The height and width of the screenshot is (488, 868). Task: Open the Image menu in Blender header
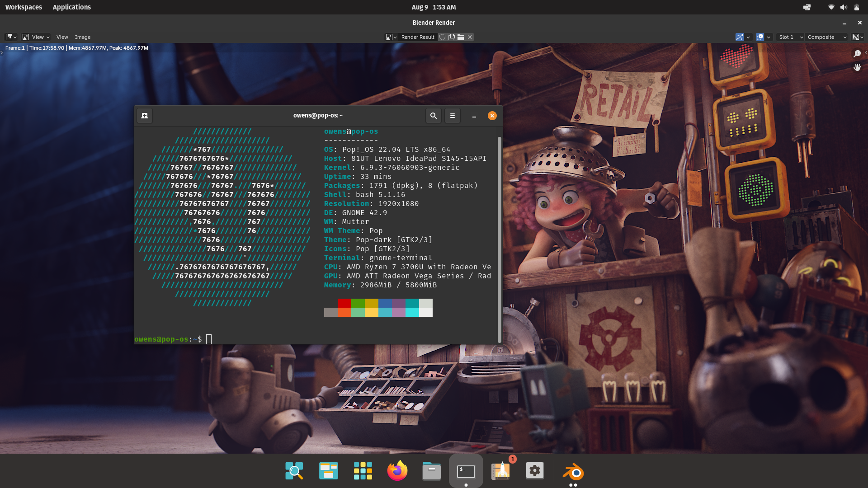[x=83, y=37]
